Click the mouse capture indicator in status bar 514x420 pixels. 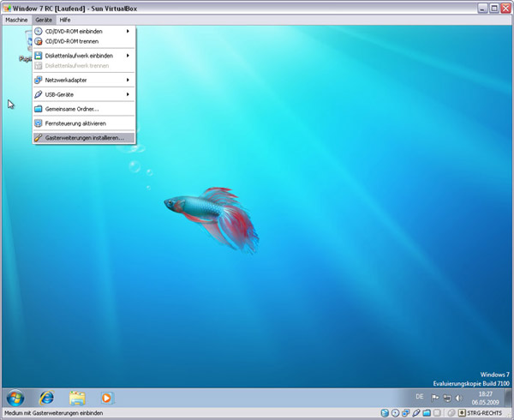[451, 413]
